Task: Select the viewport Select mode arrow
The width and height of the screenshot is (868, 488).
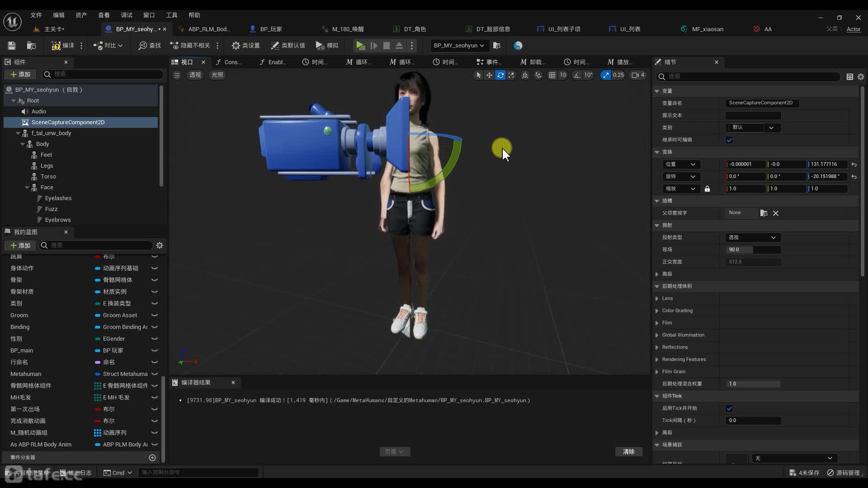Action: [x=478, y=75]
